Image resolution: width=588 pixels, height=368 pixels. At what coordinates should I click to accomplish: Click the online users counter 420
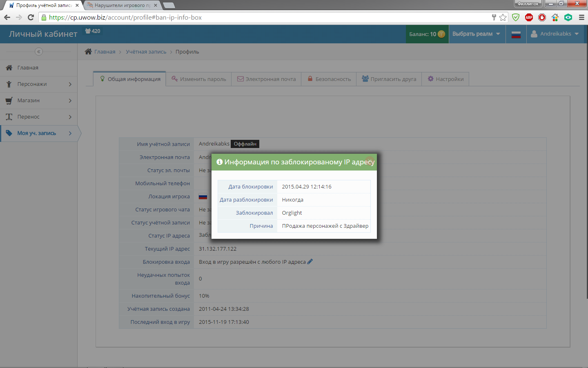click(93, 31)
